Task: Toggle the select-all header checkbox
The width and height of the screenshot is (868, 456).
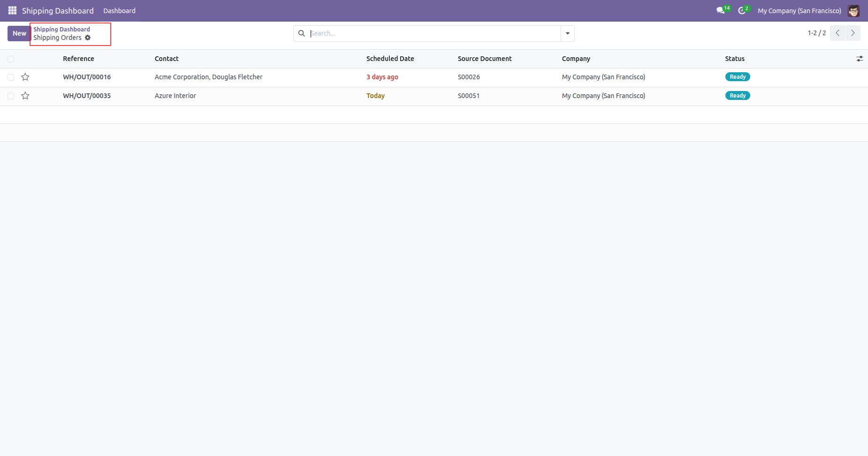Action: coord(11,59)
